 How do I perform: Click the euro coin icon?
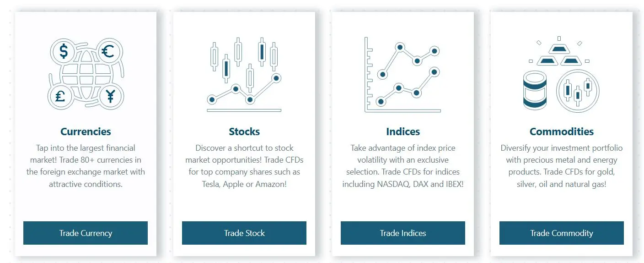click(x=108, y=51)
